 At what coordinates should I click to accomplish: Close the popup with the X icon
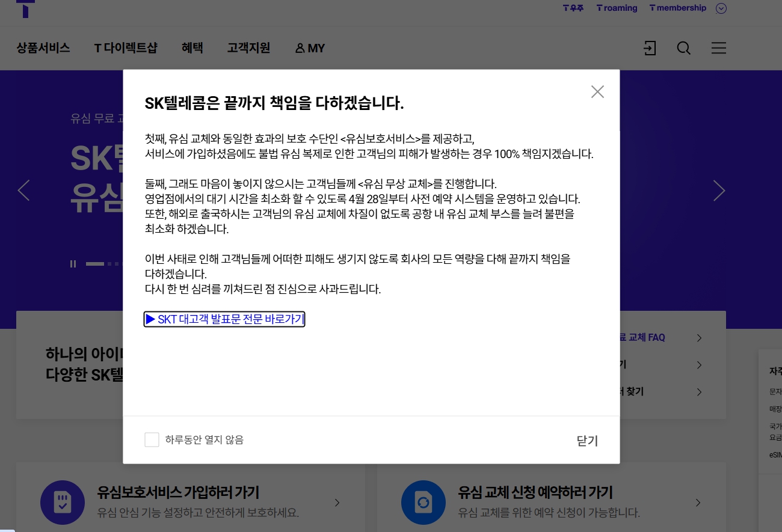[597, 92]
